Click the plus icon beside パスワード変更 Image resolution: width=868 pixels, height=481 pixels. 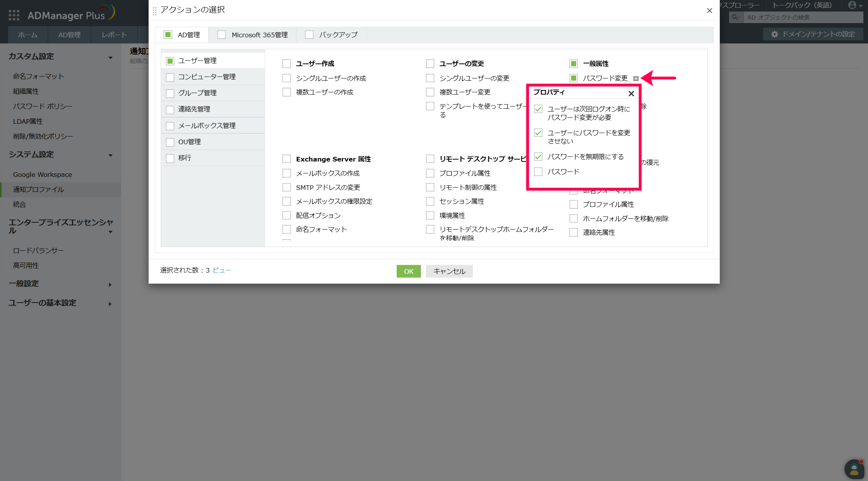click(x=636, y=78)
